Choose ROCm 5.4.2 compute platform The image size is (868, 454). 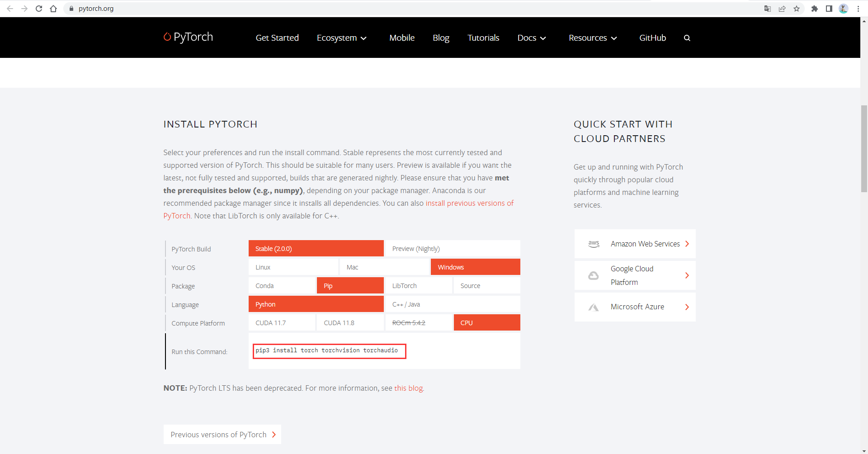click(419, 323)
